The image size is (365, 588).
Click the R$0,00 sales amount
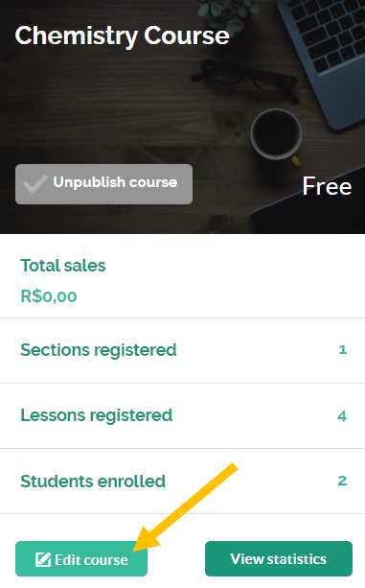click(x=49, y=296)
